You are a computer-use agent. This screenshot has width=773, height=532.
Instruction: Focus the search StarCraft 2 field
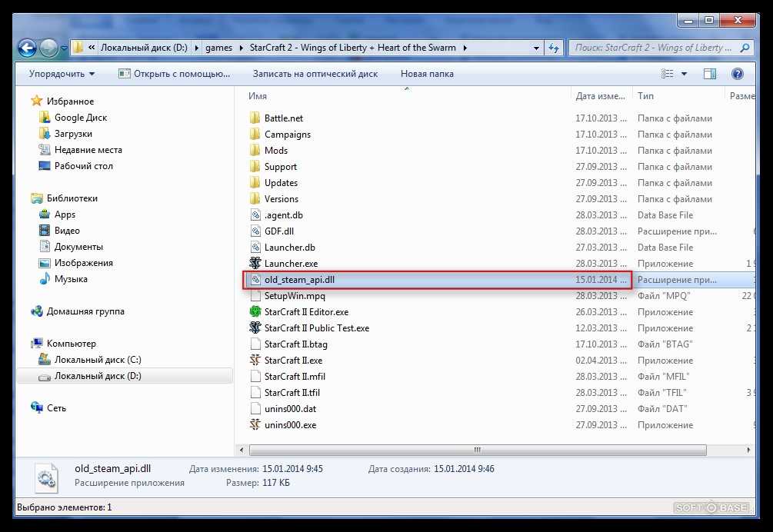654,48
